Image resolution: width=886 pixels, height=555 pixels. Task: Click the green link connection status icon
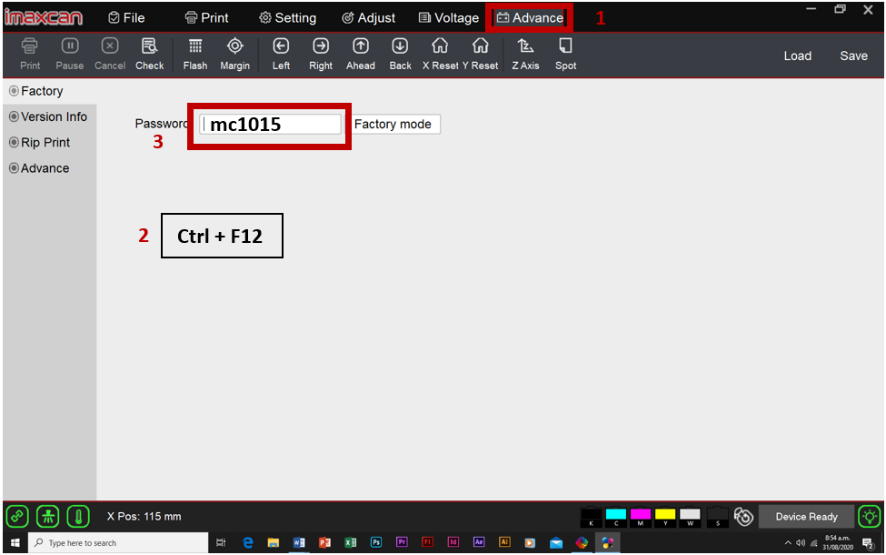coord(18,516)
